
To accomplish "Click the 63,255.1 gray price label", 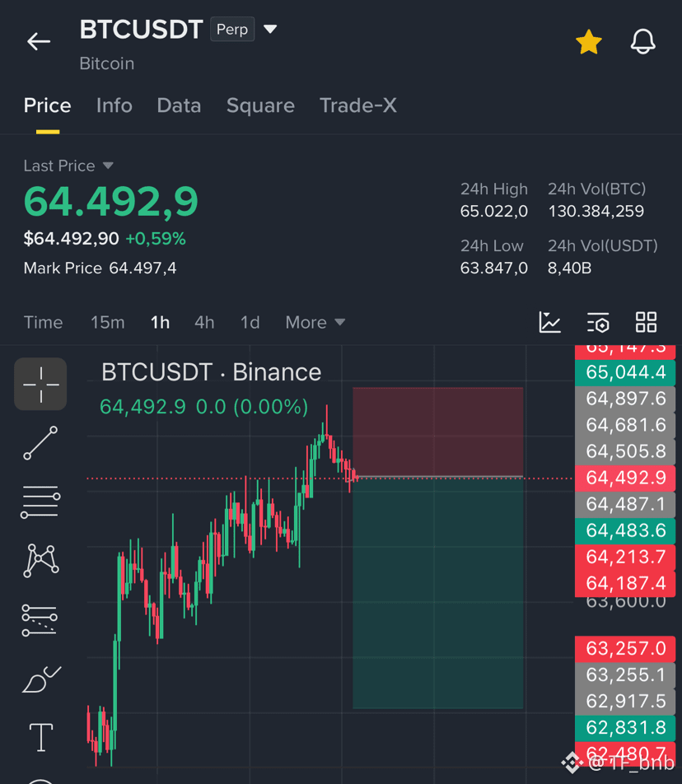I will [625, 675].
